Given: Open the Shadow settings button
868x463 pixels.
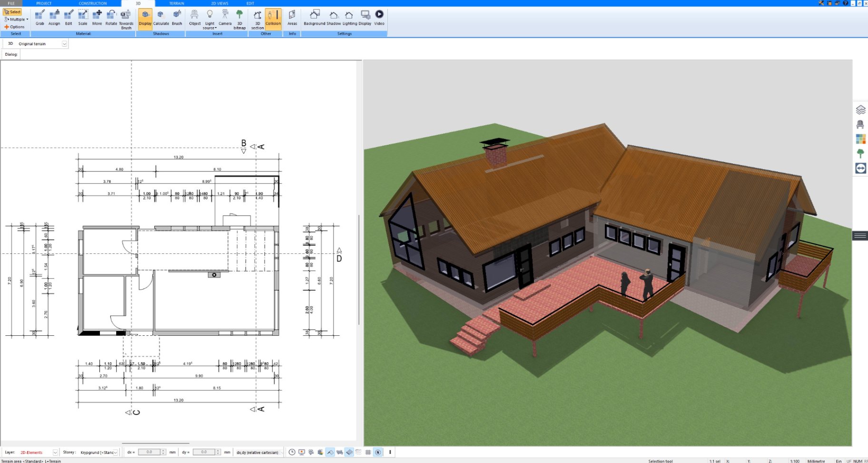Looking at the screenshot, I should (334, 18).
